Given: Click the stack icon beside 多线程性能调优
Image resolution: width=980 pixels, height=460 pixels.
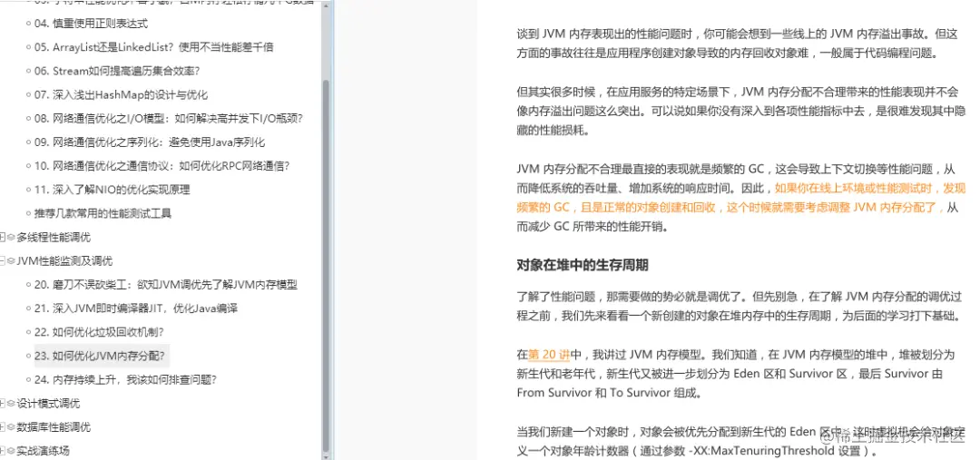Looking at the screenshot, I should pos(11,237).
